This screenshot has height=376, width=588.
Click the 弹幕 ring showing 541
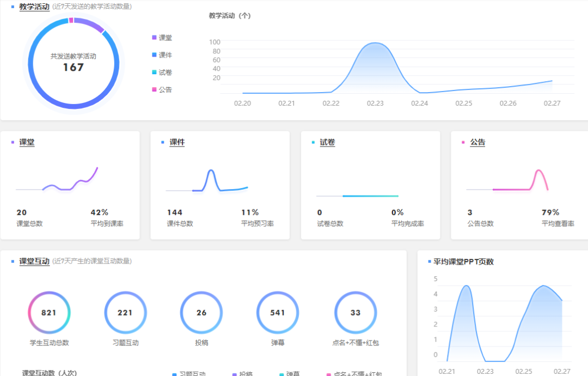pos(278,313)
